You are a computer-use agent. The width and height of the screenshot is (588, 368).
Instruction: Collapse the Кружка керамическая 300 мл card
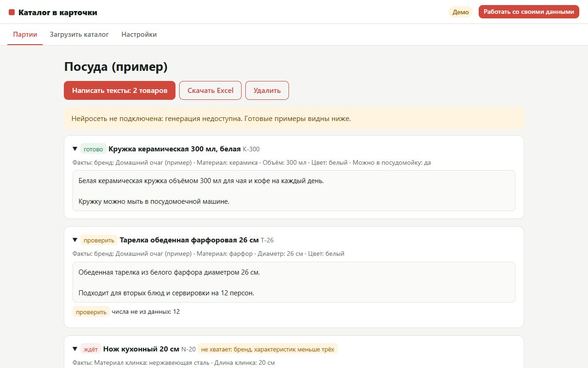pyautogui.click(x=75, y=149)
